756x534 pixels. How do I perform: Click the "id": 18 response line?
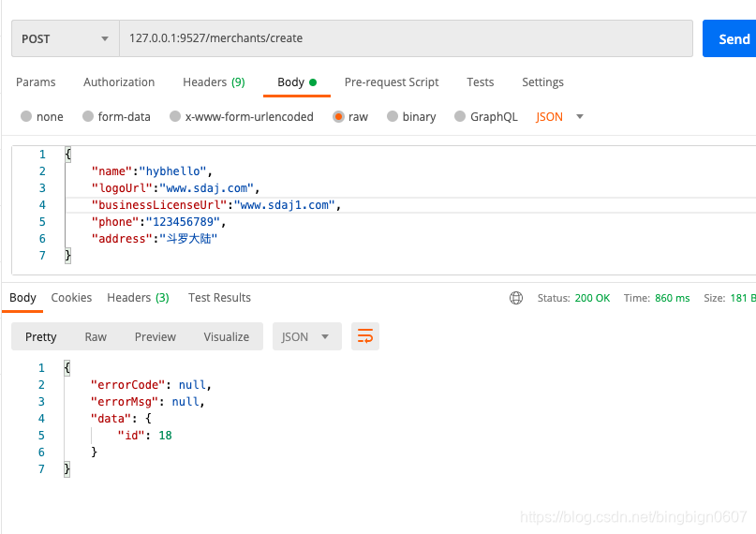click(x=144, y=436)
